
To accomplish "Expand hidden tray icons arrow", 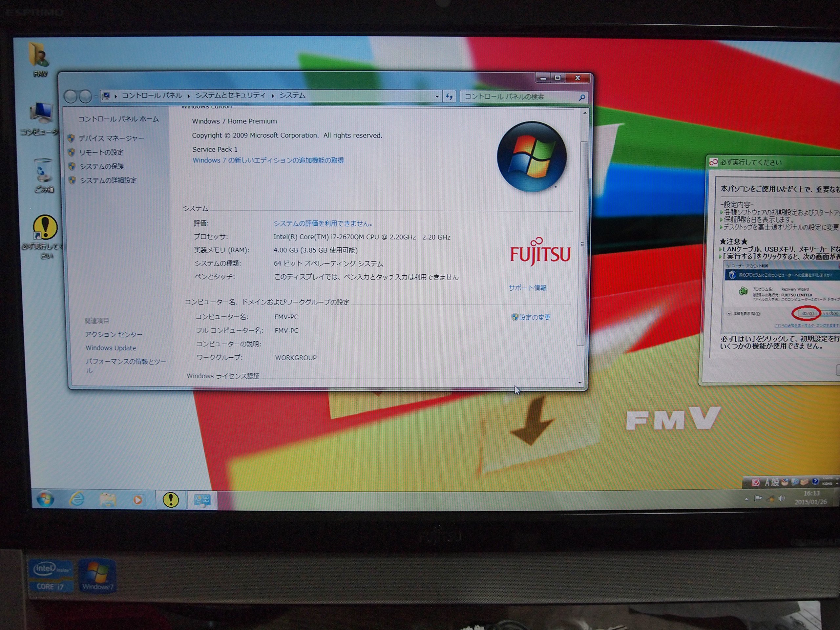I will [x=746, y=499].
